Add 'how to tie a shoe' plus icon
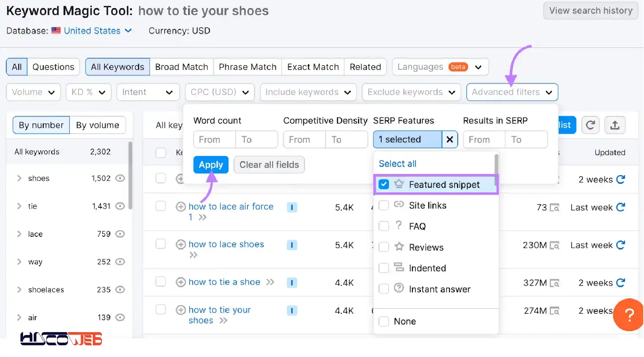Screen dimensions: 644x357 coord(181,282)
